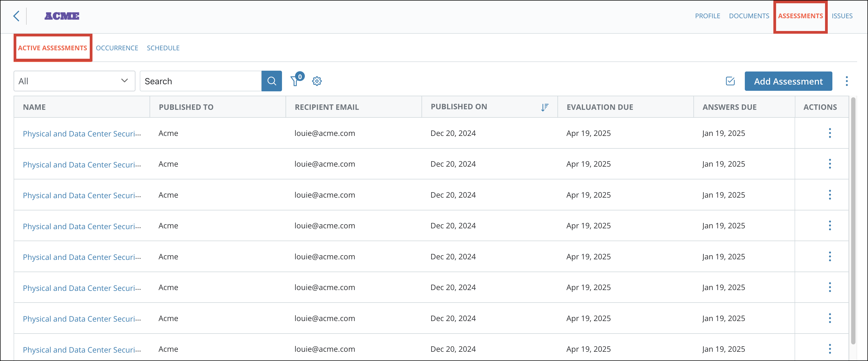Open actions menu for third assessment row
This screenshot has width=868, height=361.
coord(830,195)
